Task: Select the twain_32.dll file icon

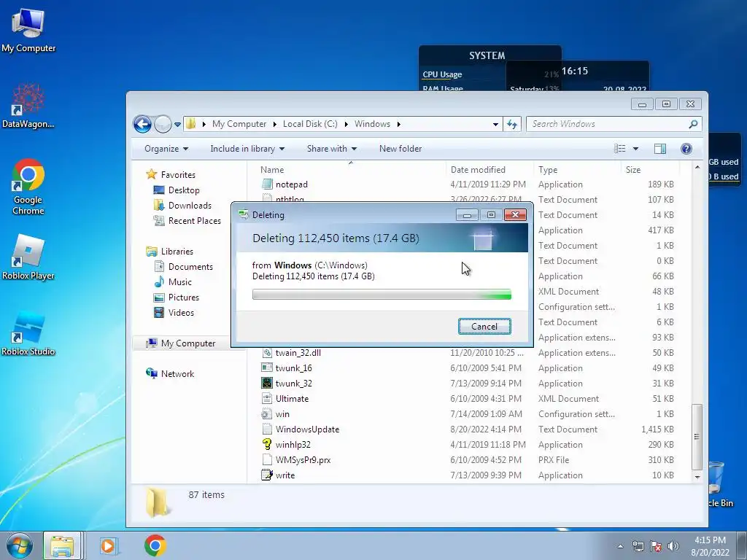Action: (x=267, y=353)
